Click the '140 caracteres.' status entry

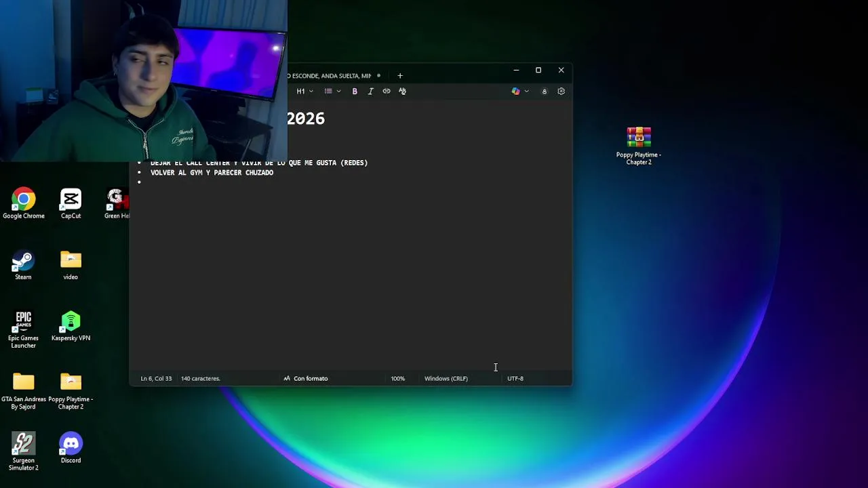(x=201, y=379)
